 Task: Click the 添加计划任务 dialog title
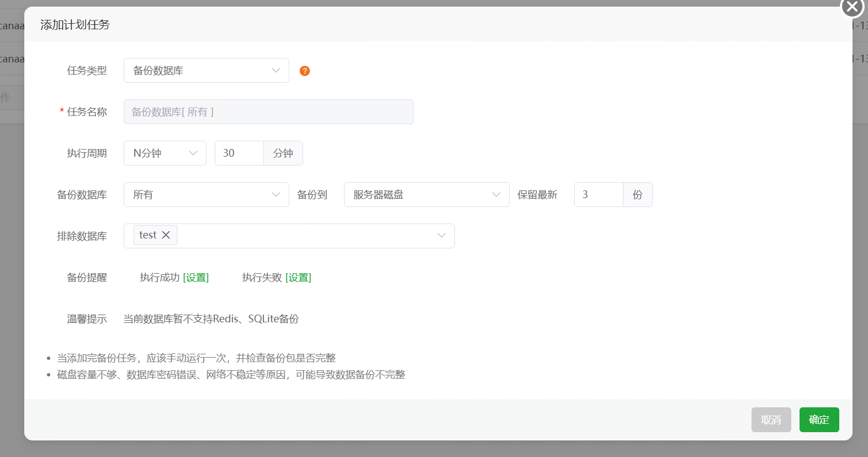(75, 25)
